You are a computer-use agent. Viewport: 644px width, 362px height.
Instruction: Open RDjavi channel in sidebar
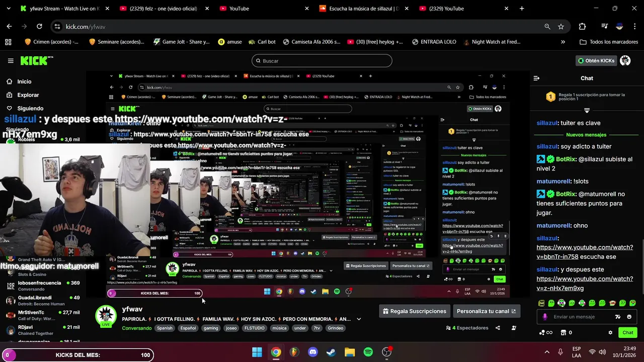click(x=43, y=330)
